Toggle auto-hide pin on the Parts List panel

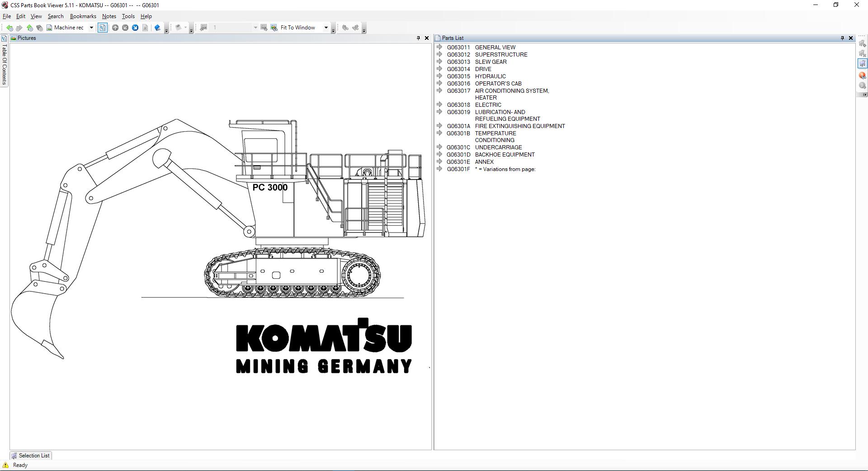click(841, 38)
